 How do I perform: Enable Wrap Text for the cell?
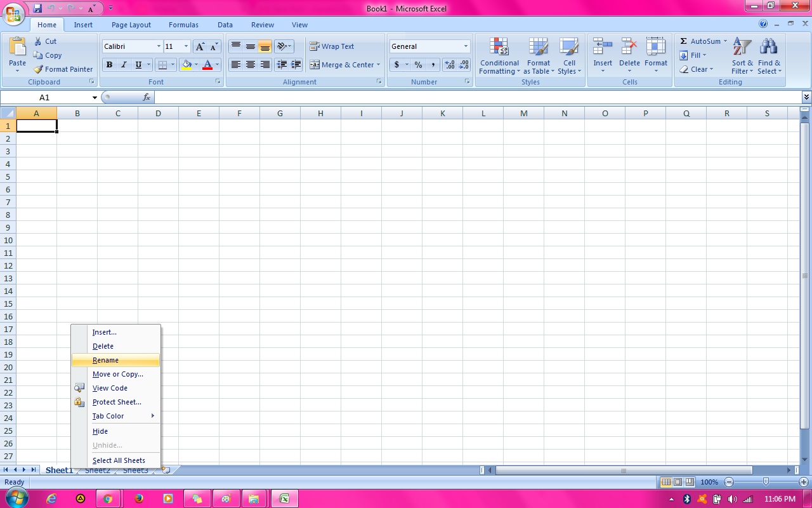332,46
